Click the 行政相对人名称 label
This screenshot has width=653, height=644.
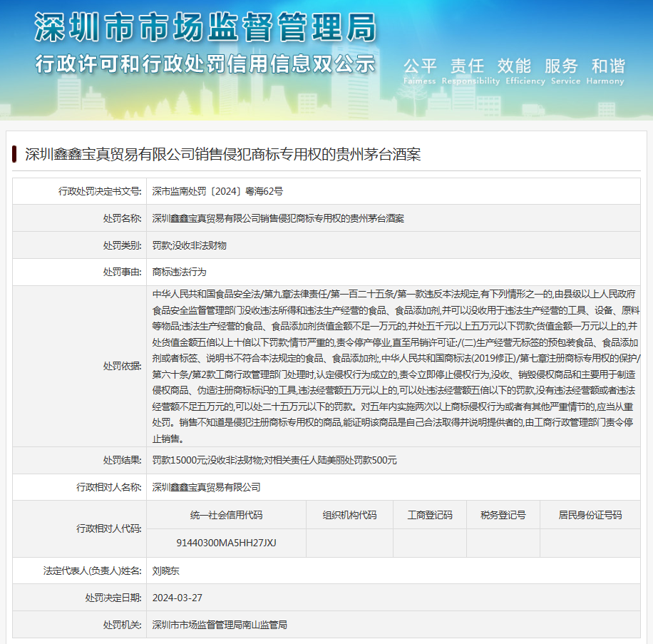point(109,487)
